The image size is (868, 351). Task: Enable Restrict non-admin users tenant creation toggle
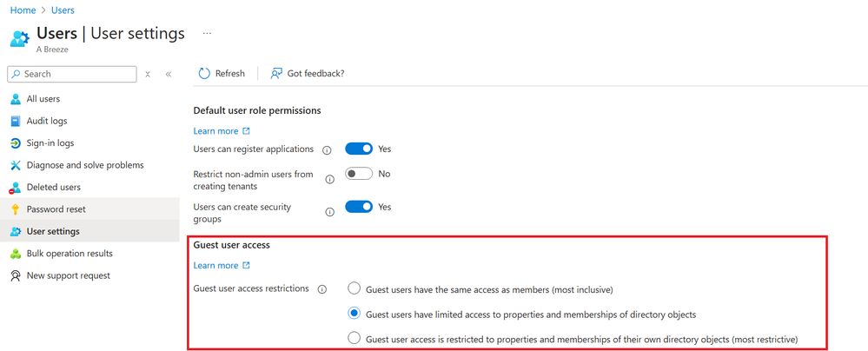(x=358, y=174)
